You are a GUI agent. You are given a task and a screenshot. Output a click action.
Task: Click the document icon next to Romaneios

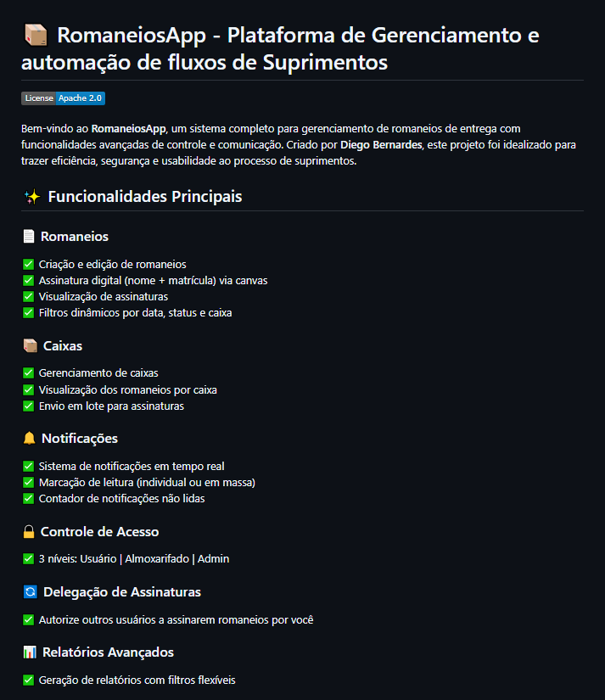click(x=29, y=237)
